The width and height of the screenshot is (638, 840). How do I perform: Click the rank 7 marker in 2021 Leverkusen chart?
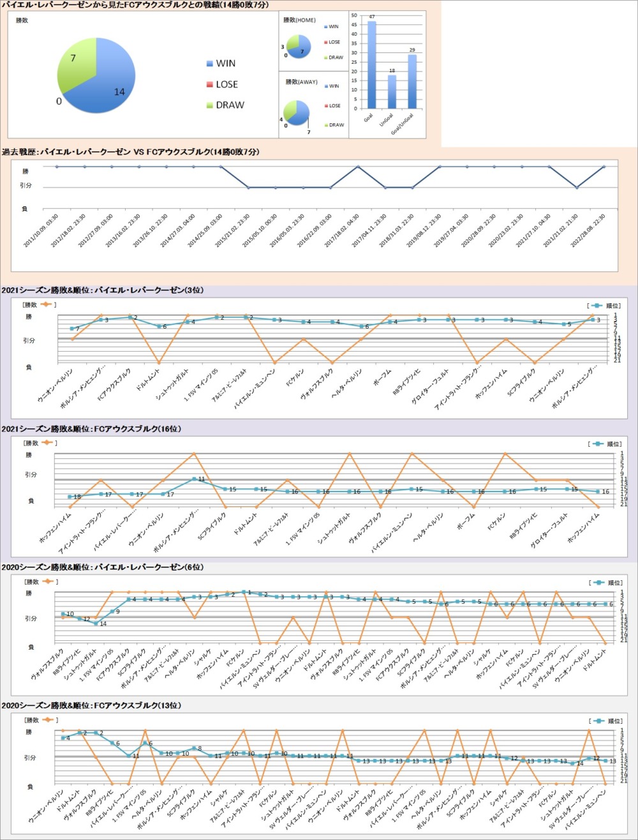[71, 329]
